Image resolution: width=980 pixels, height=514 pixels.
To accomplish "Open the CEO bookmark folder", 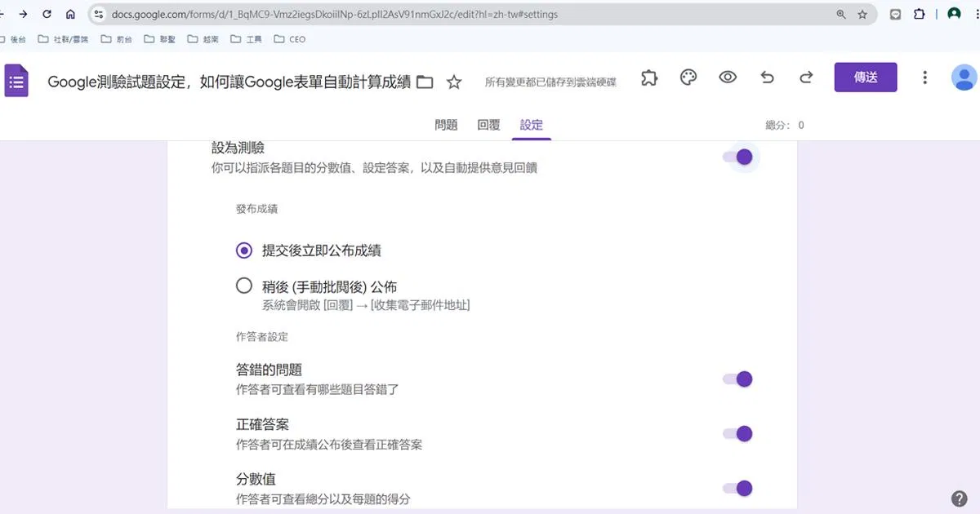I will [x=290, y=38].
